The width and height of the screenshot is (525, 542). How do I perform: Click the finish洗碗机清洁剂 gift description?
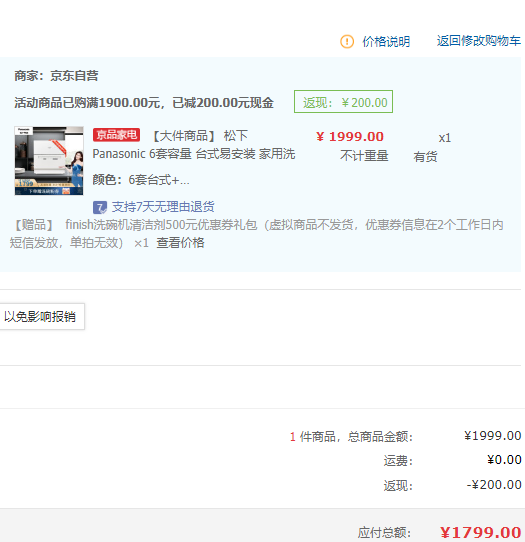click(x=256, y=234)
